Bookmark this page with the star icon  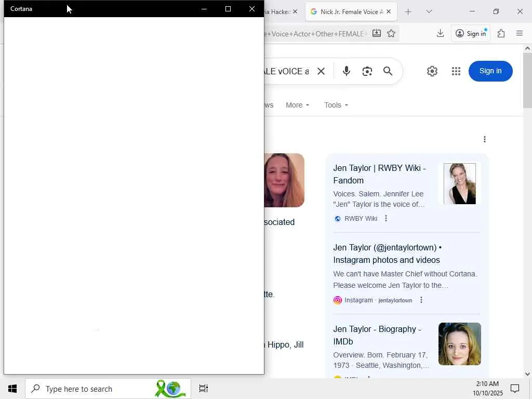pos(391,33)
